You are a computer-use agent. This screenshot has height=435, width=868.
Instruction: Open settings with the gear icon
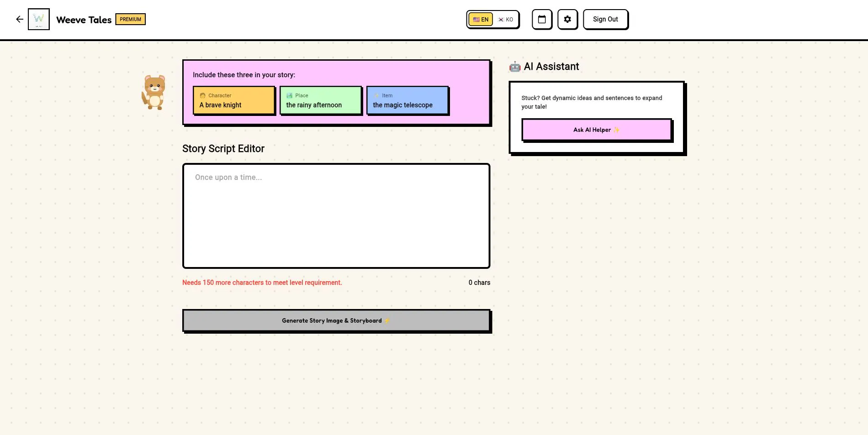567,19
